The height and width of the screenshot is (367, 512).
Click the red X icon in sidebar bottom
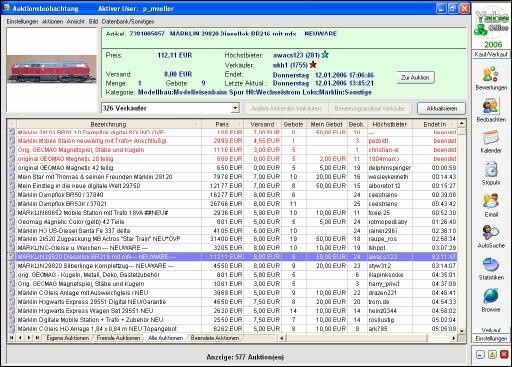[504, 354]
